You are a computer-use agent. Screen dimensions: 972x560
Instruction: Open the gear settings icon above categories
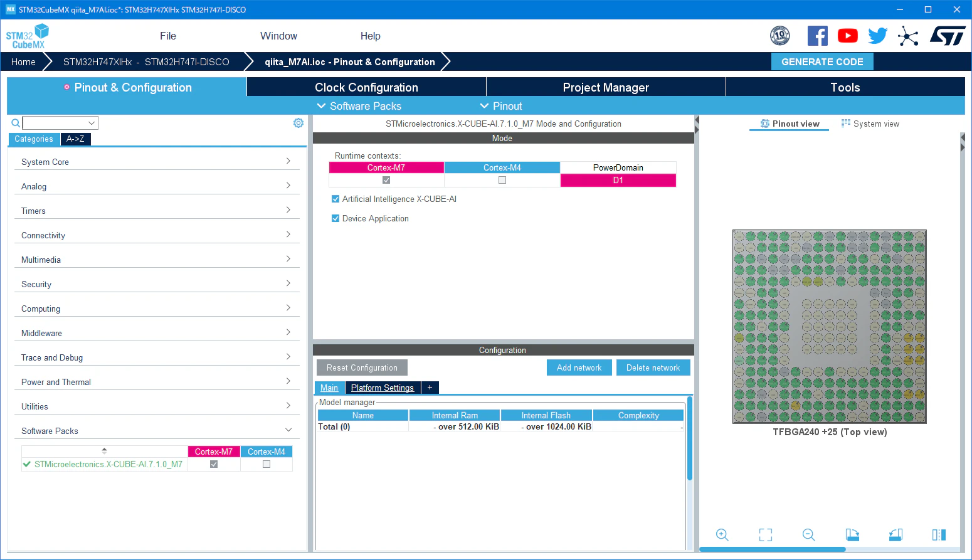298,123
